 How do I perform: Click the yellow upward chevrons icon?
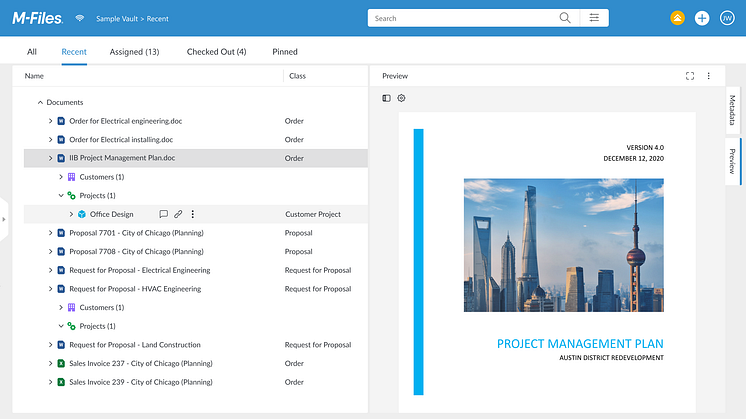[677, 18]
